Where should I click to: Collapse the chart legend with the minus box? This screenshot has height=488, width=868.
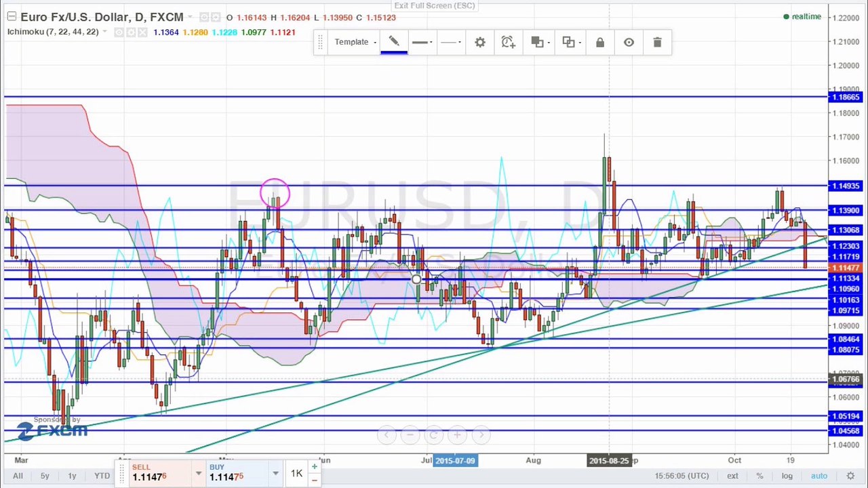tap(12, 17)
